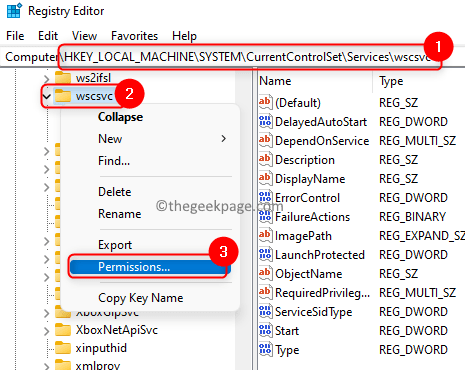This screenshot has width=465, height=370.
Task: Select the XboxNetApiSvc key label
Action: (x=117, y=330)
